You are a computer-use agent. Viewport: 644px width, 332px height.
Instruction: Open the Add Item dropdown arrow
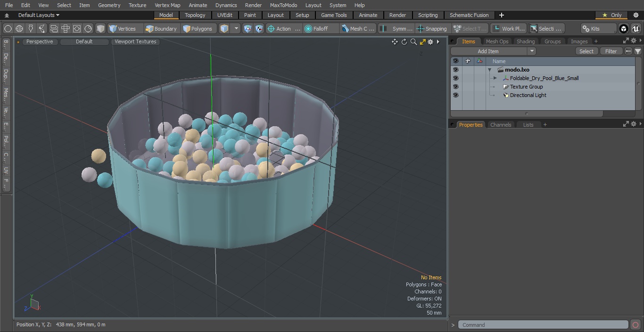[532, 51]
